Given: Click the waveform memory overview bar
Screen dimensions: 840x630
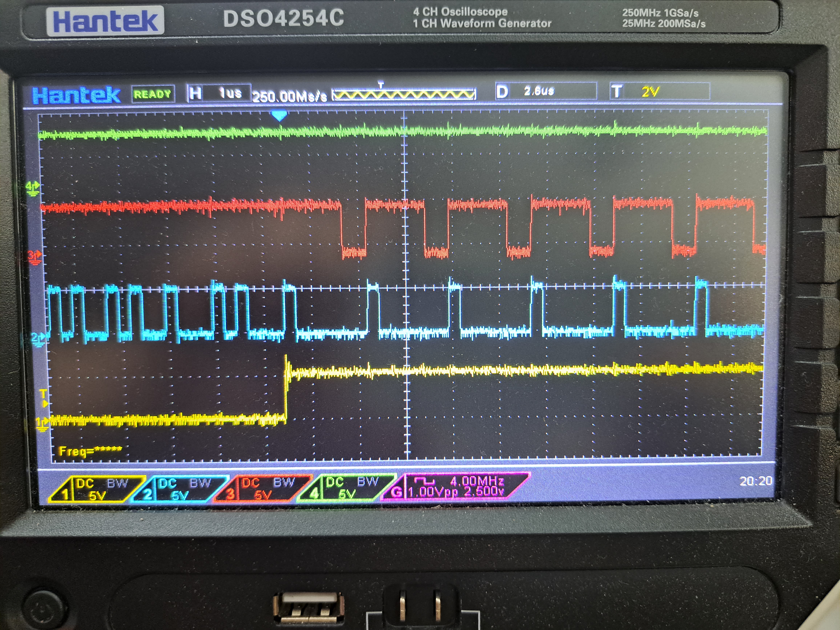Looking at the screenshot, I should pyautogui.click(x=404, y=94).
